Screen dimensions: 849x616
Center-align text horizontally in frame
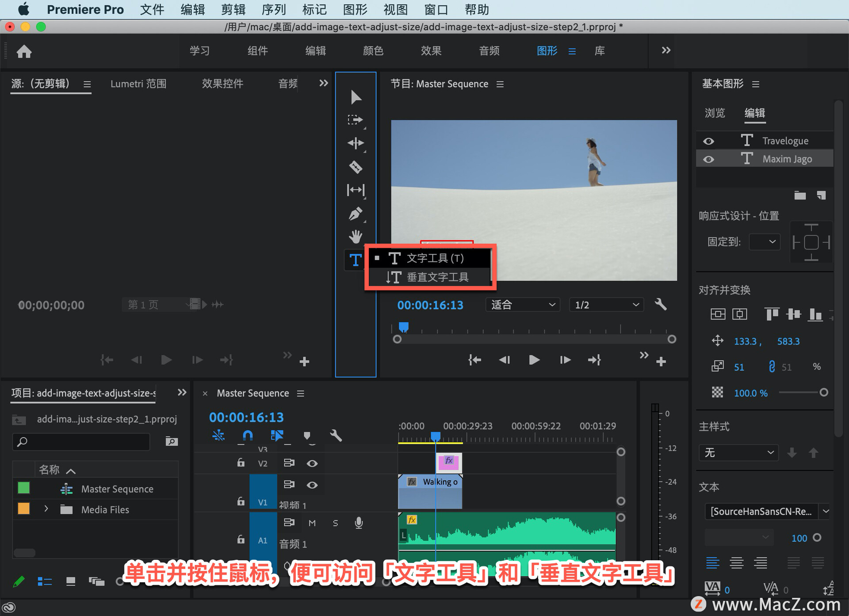coord(739,314)
